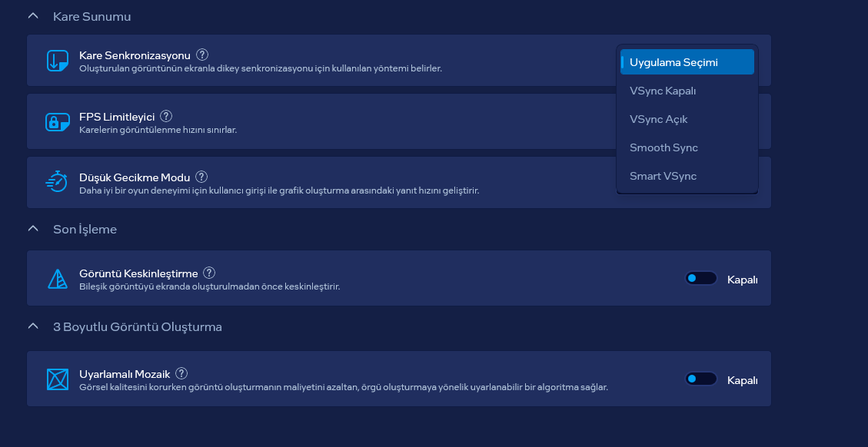Open help for Görüntü Keskinleştirme
The height and width of the screenshot is (447, 868).
(209, 273)
